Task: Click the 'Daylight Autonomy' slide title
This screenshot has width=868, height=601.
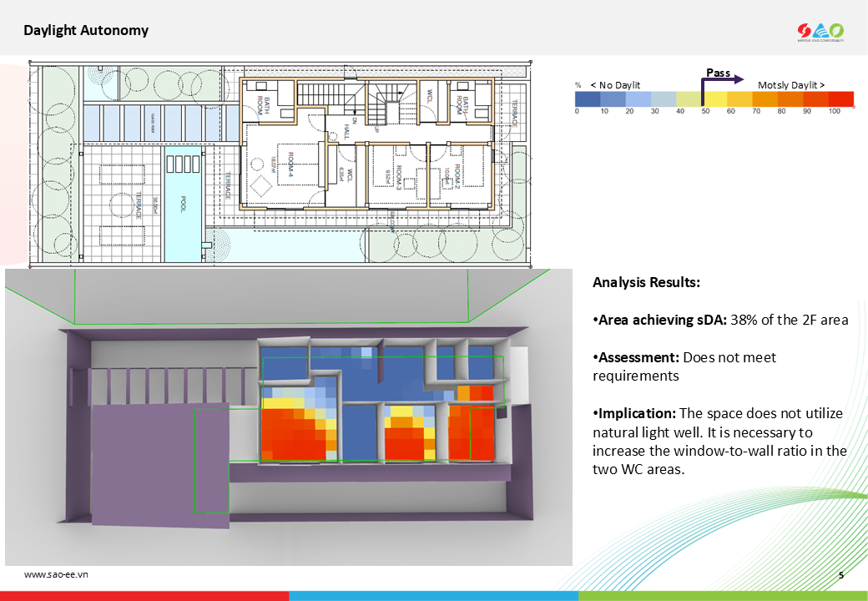Action: click(x=86, y=31)
